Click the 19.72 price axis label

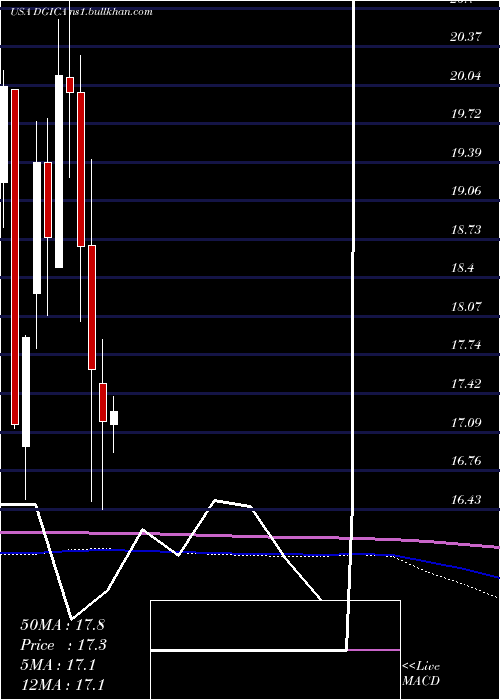tap(466, 114)
